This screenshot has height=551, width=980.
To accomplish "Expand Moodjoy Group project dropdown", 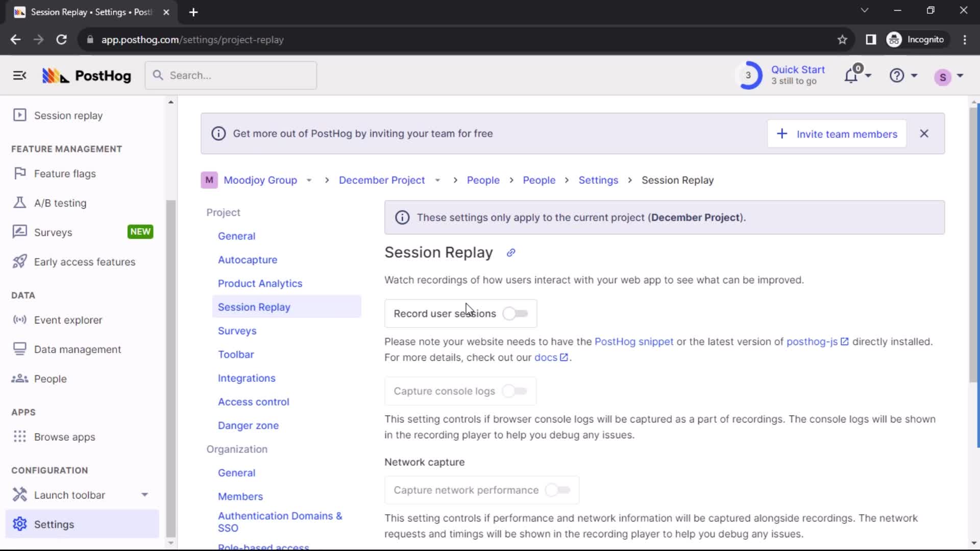I will point(309,180).
